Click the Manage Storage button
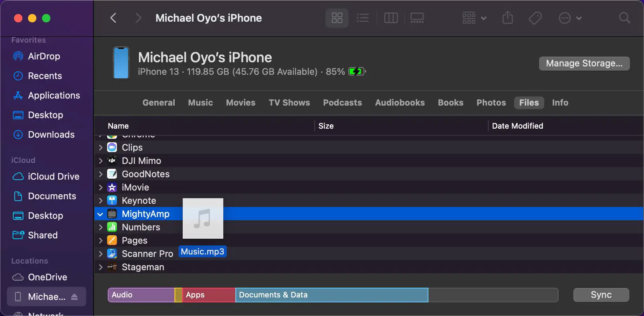The image size is (644, 316). pyautogui.click(x=584, y=63)
